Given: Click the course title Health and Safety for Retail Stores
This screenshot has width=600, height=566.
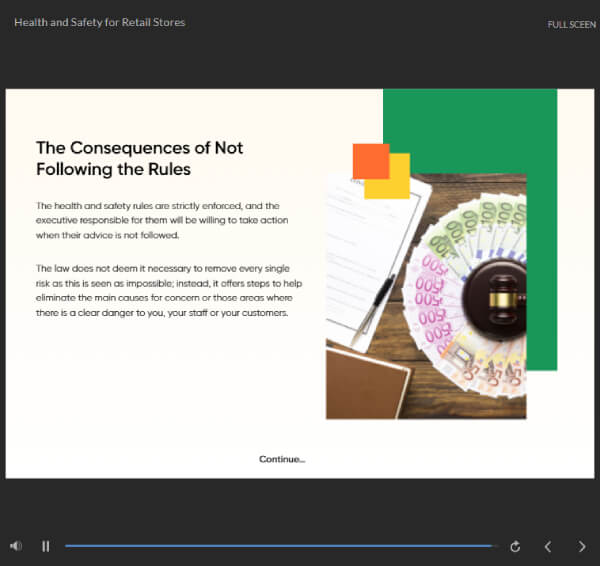Looking at the screenshot, I should (99, 22).
